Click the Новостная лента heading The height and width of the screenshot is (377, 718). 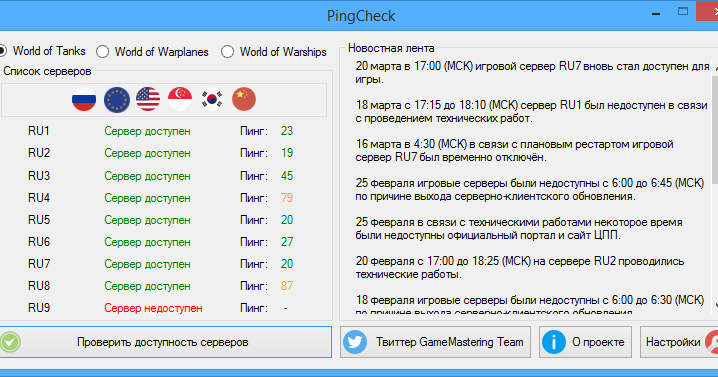click(x=391, y=48)
